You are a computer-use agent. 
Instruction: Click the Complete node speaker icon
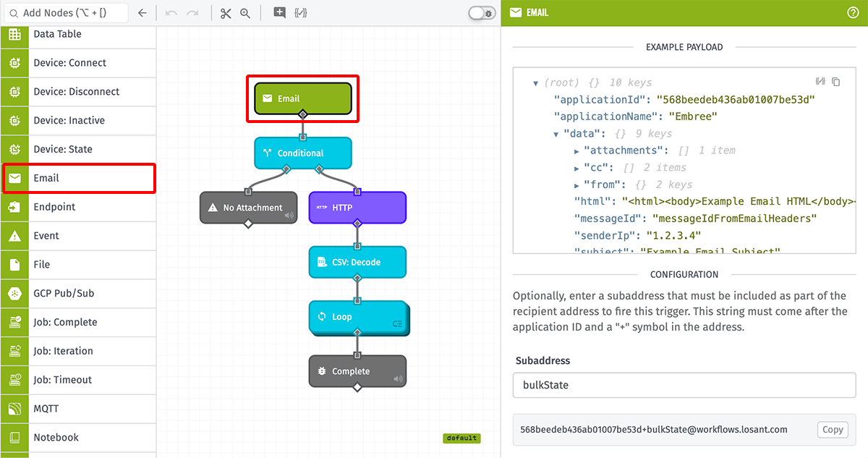398,378
